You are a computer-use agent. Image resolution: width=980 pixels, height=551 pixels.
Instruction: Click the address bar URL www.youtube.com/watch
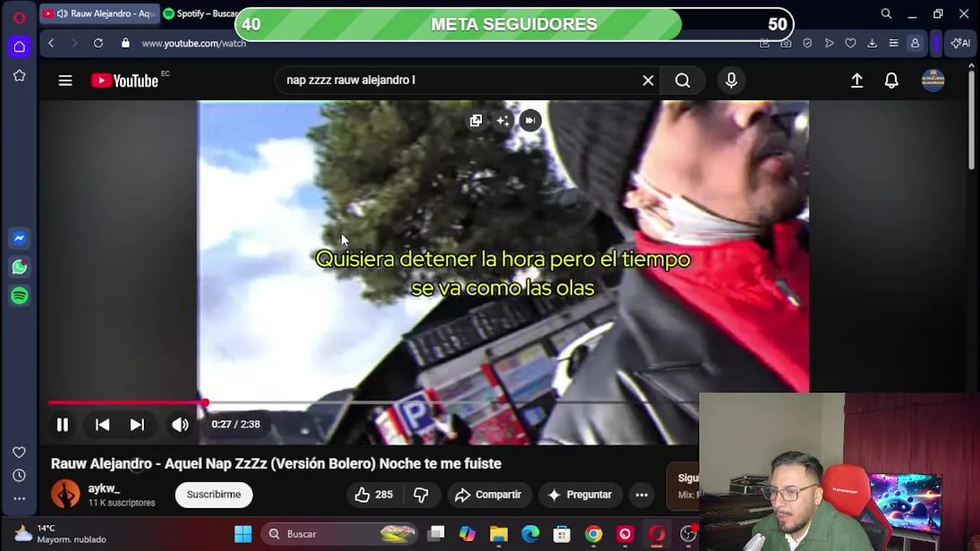[194, 44]
